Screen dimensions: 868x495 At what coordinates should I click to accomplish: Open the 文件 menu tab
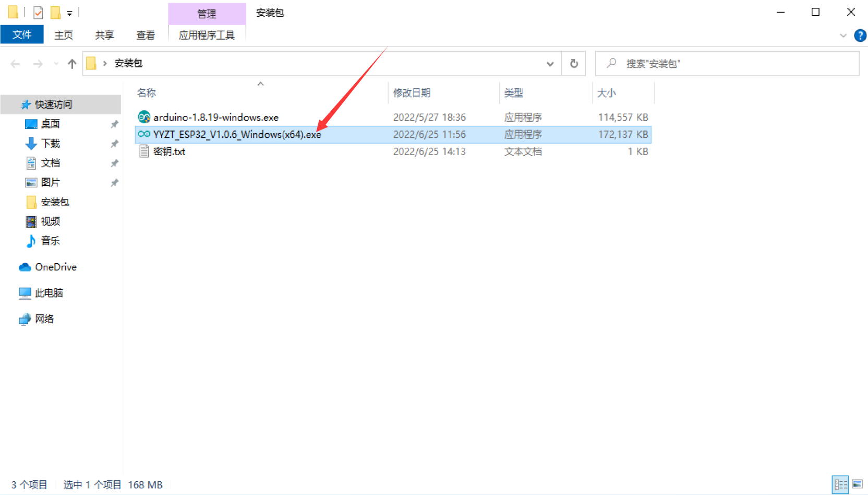point(22,34)
